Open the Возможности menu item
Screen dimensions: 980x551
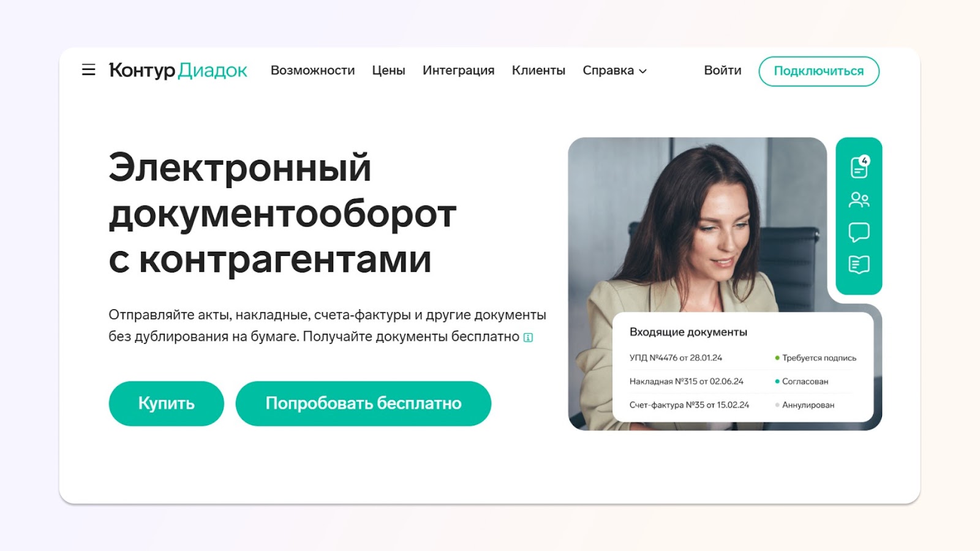312,70
